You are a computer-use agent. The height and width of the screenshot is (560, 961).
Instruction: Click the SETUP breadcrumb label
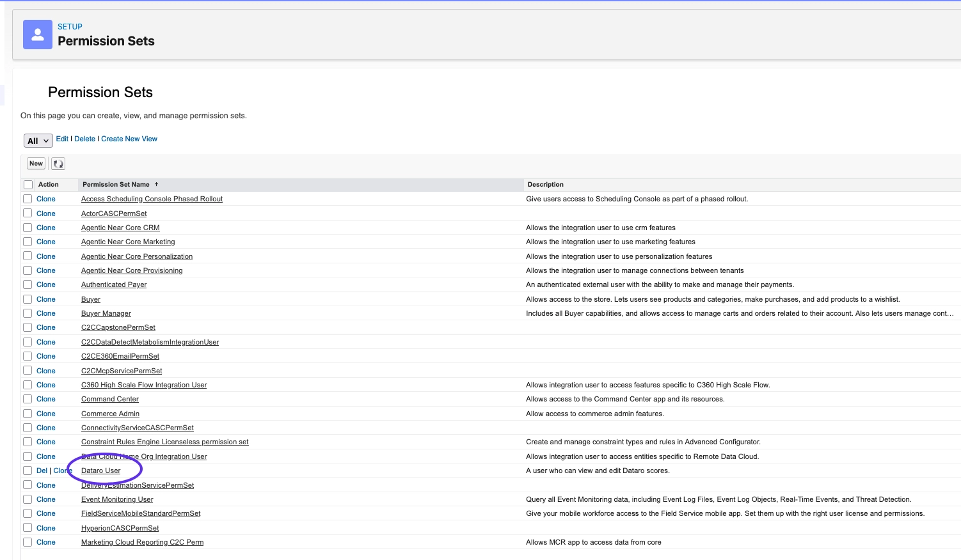click(70, 27)
